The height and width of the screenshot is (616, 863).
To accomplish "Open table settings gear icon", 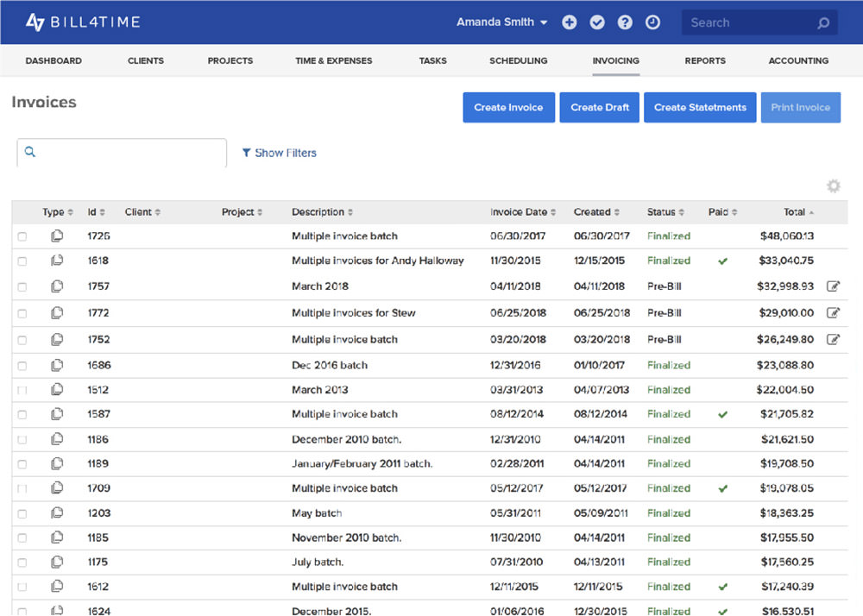I will click(834, 185).
